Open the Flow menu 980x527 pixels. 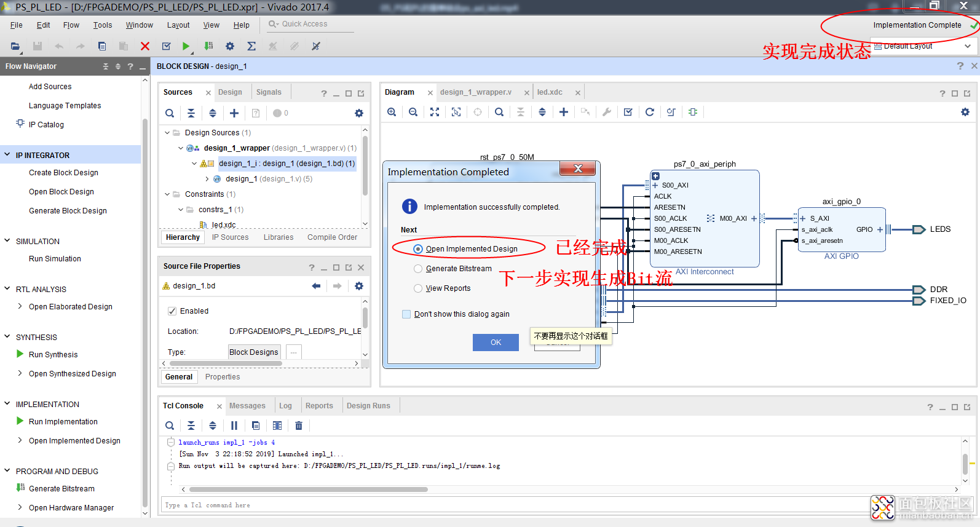[71, 25]
